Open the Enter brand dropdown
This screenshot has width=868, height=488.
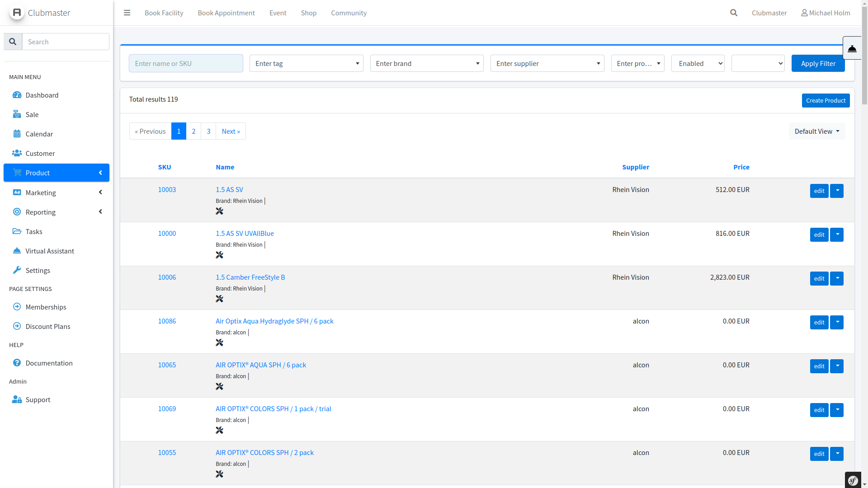427,63
